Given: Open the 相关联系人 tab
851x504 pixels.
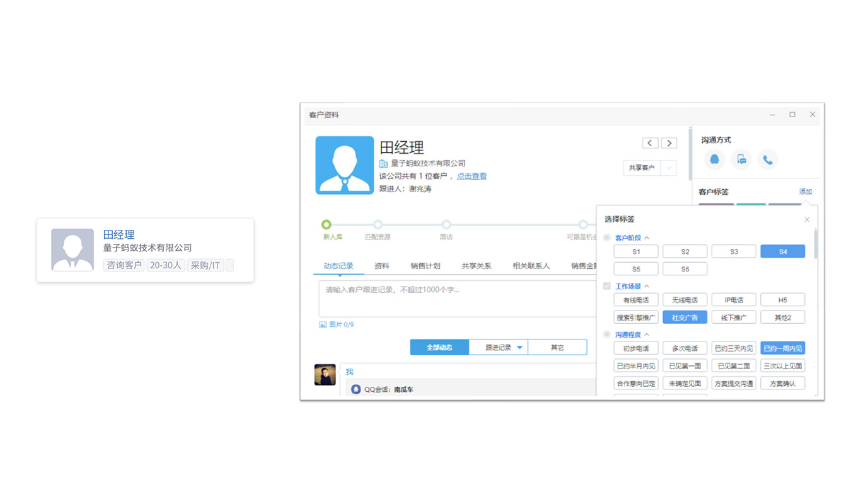Looking at the screenshot, I should [x=531, y=266].
